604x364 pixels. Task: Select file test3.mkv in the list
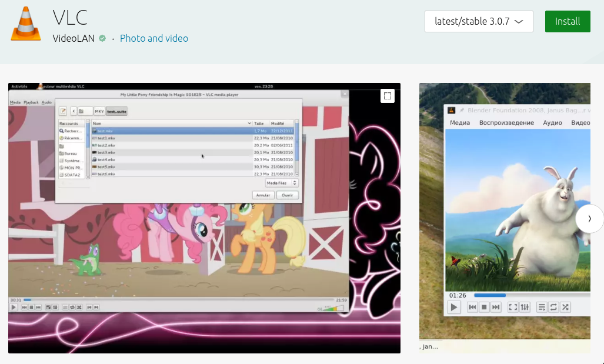[192, 152]
